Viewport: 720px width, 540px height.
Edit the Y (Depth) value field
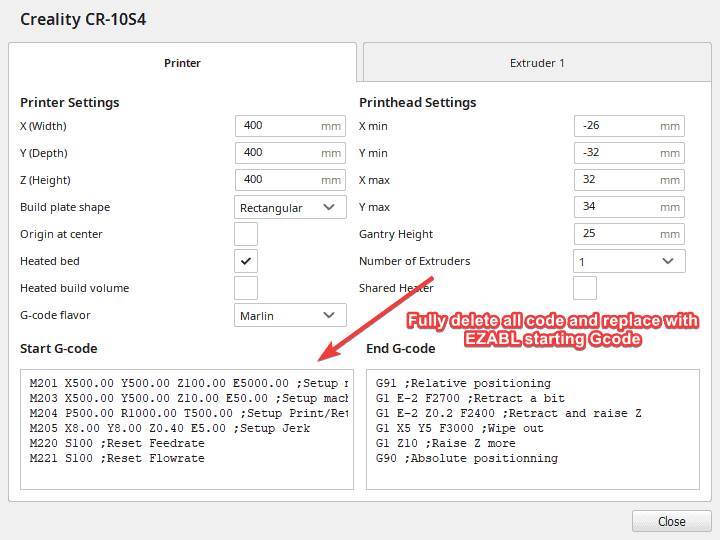pos(290,153)
